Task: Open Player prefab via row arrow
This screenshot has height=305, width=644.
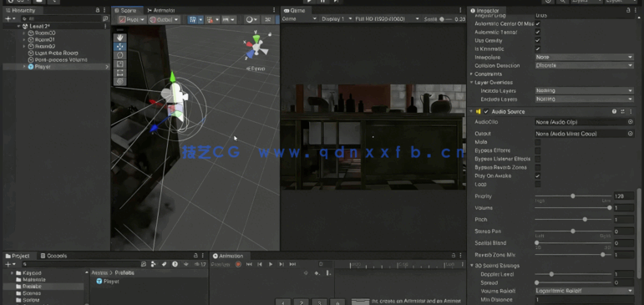Action: 107,67
